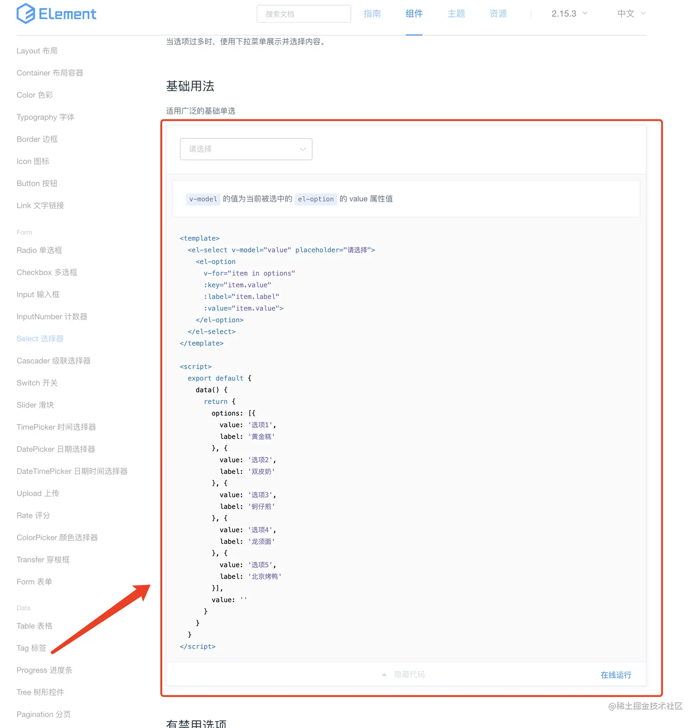Open DatePicker 日期选择器 in the sidebar

[56, 449]
